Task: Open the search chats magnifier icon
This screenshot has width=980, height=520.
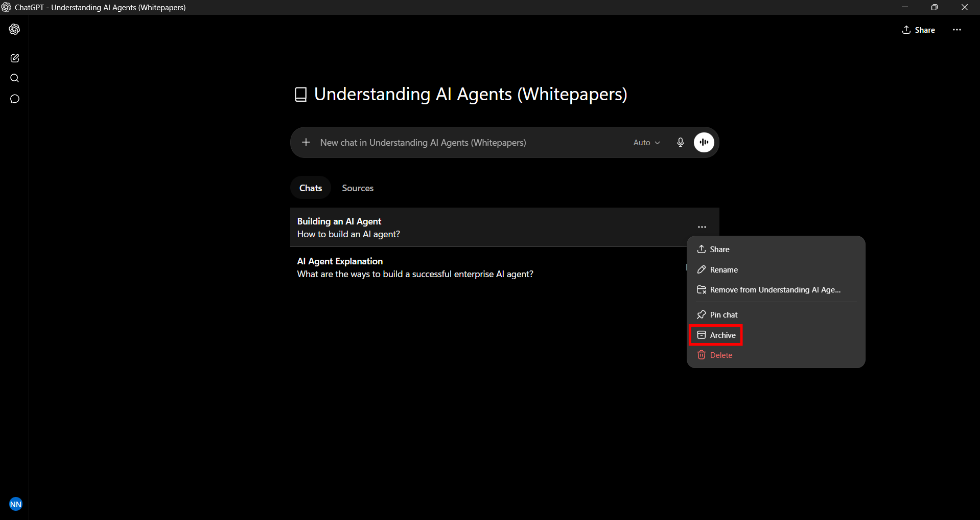Action: 15,78
